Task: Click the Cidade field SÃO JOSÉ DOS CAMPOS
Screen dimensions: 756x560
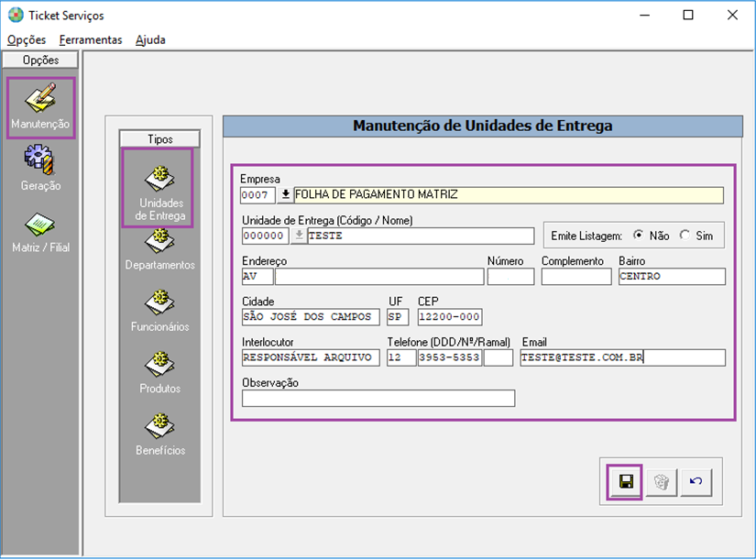Action: point(311,317)
